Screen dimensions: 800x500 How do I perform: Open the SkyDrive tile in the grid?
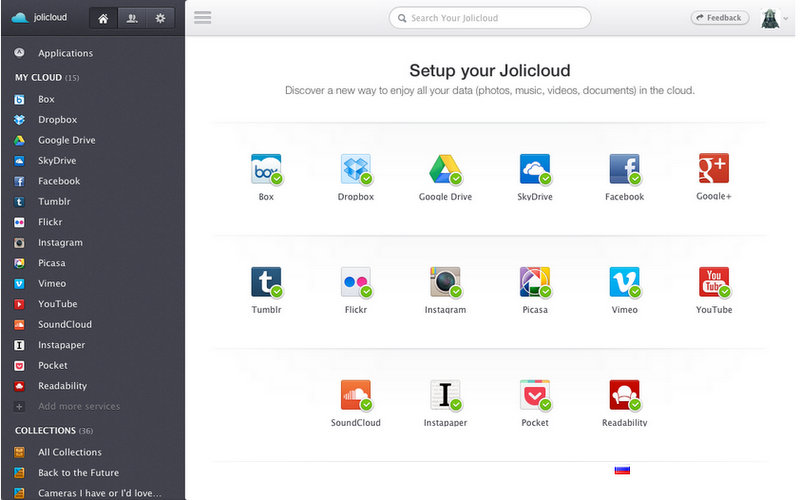tap(535, 177)
